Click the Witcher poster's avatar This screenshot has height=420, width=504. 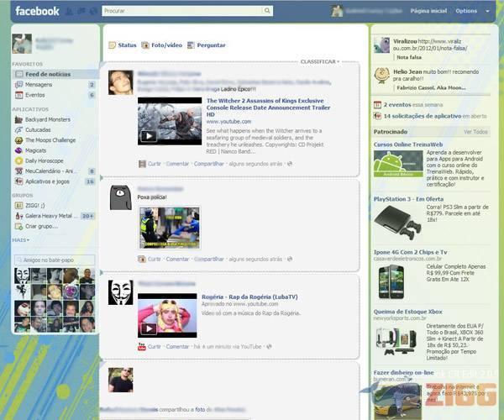click(120, 82)
